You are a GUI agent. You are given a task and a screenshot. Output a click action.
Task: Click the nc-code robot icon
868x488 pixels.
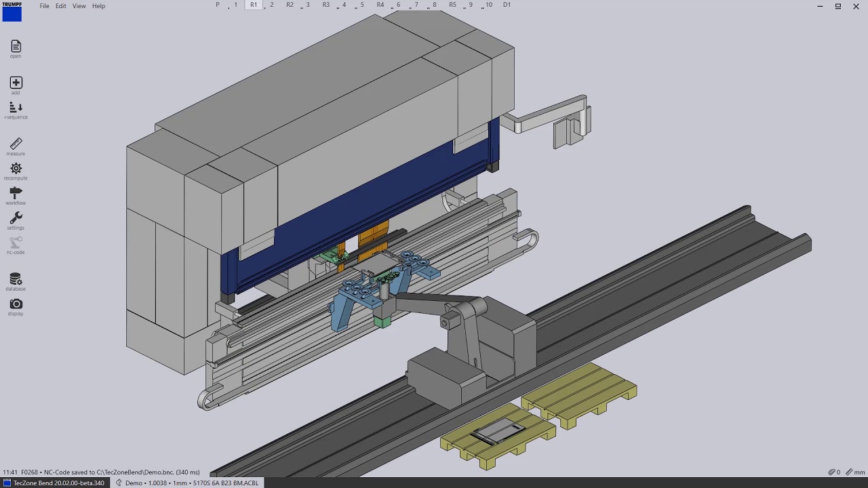[16, 243]
